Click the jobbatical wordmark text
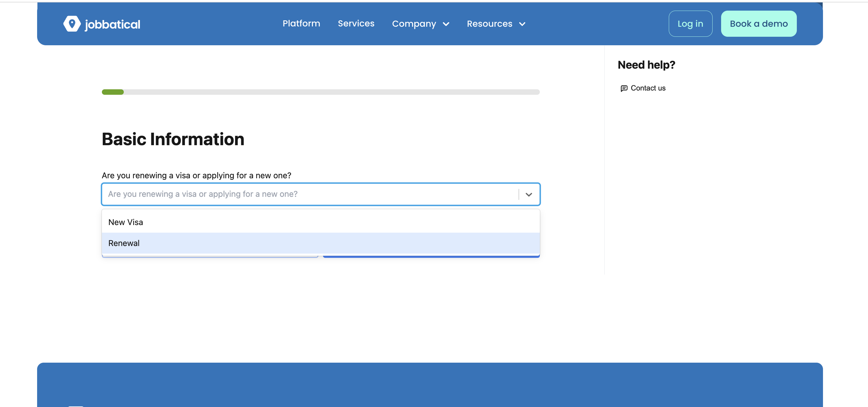868x407 pixels. click(x=112, y=24)
